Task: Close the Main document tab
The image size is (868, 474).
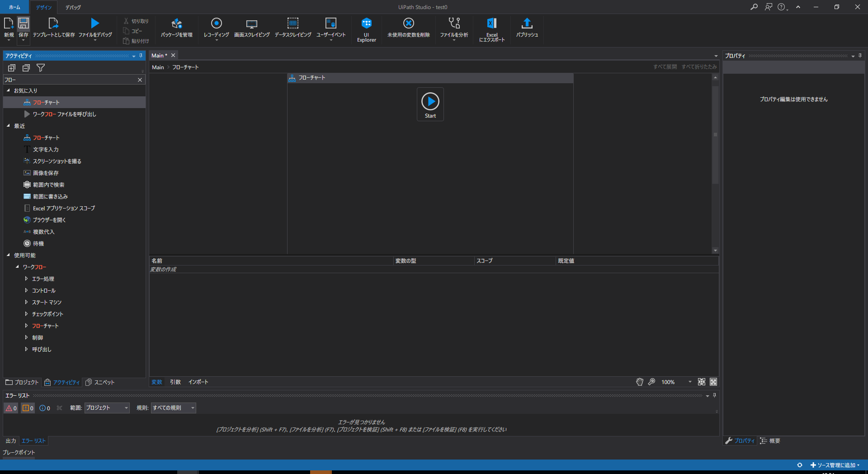Action: click(173, 56)
